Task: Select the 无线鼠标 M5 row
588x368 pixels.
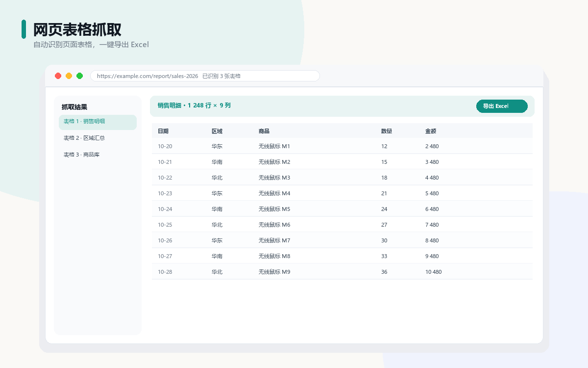Action: coord(342,209)
